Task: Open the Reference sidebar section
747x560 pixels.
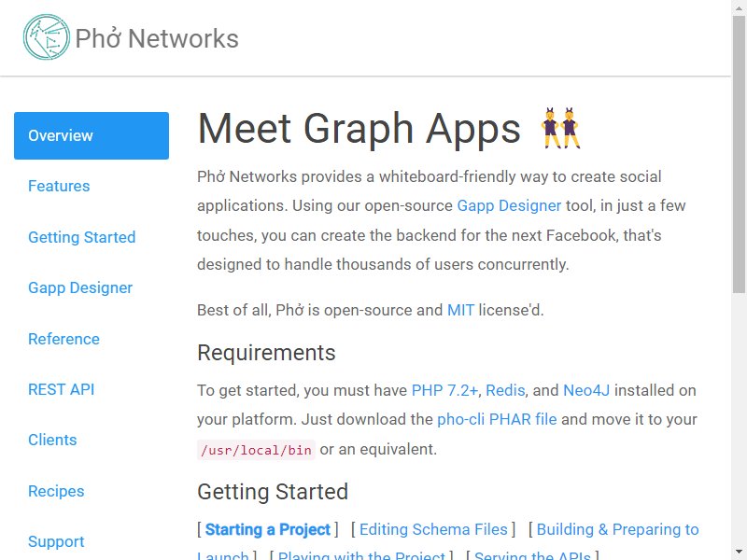Action: (63, 339)
